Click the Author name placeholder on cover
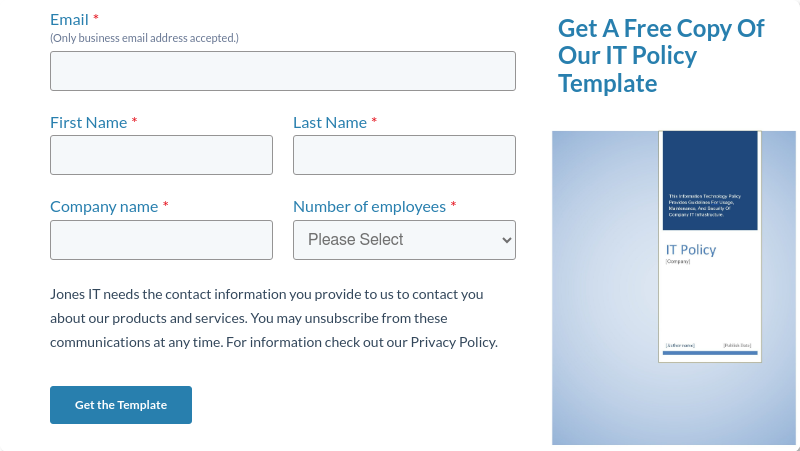800x451 pixels. point(680,346)
